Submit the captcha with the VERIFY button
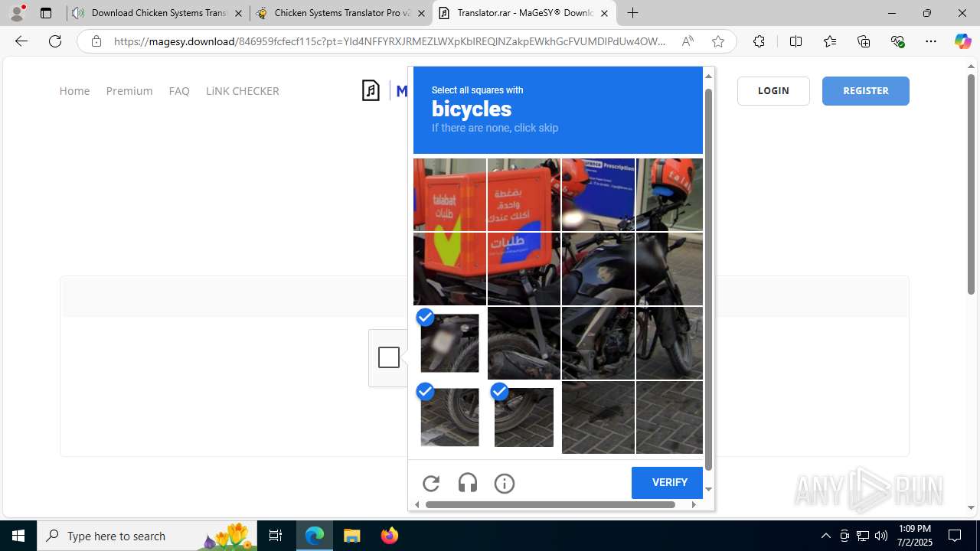This screenshot has height=551, width=980. click(x=667, y=483)
